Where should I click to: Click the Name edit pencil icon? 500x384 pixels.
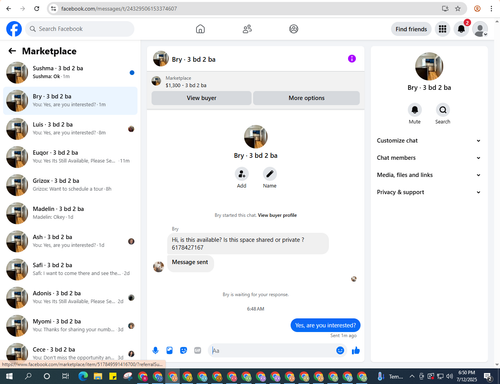[x=270, y=174]
